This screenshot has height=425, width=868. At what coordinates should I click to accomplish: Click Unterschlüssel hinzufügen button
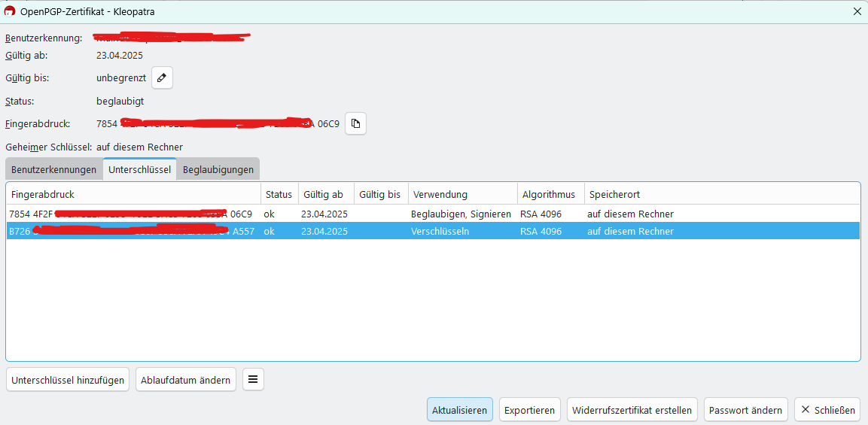tap(68, 380)
